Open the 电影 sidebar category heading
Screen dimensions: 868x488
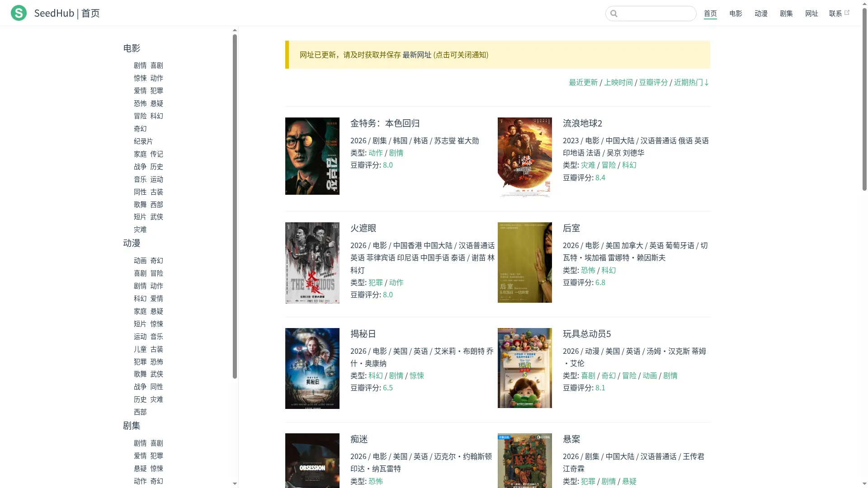[132, 48]
